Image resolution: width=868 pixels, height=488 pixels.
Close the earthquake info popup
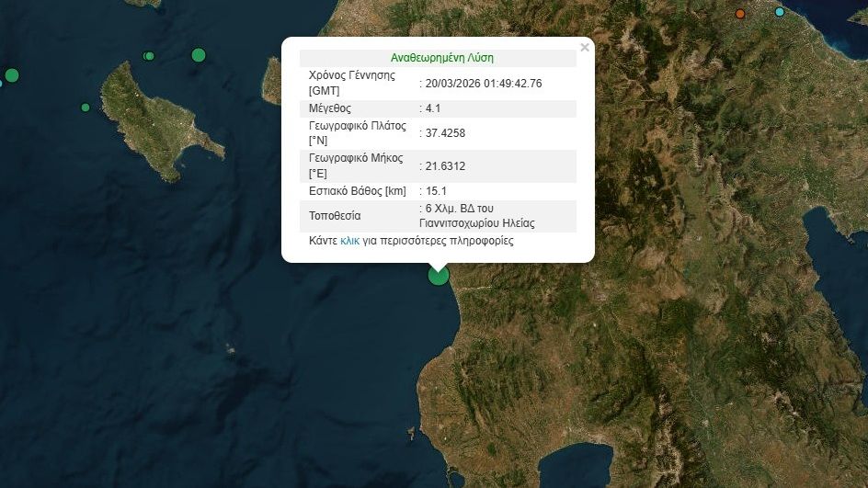584,47
